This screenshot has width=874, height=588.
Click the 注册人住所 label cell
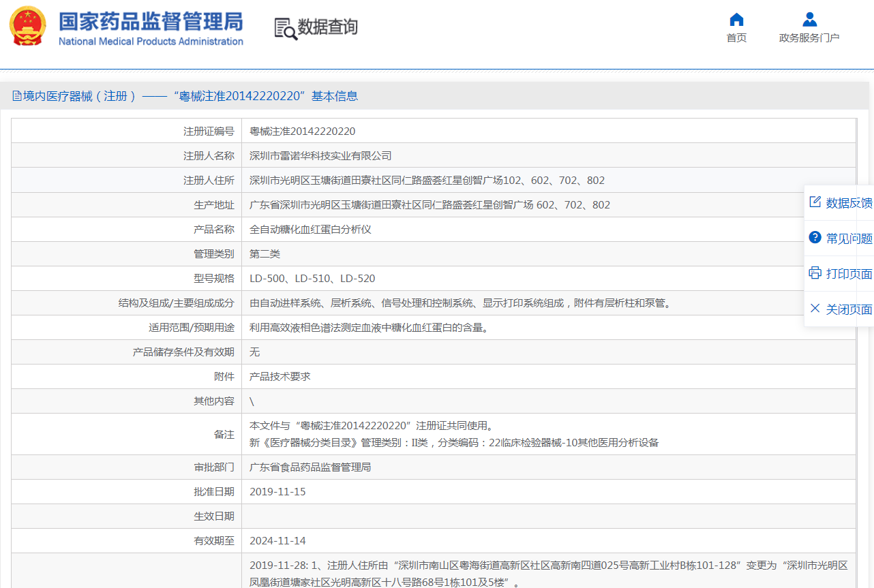pos(127,181)
